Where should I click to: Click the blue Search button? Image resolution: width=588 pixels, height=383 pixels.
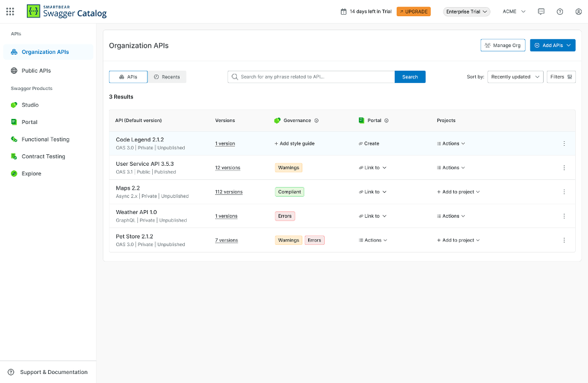pyautogui.click(x=410, y=76)
